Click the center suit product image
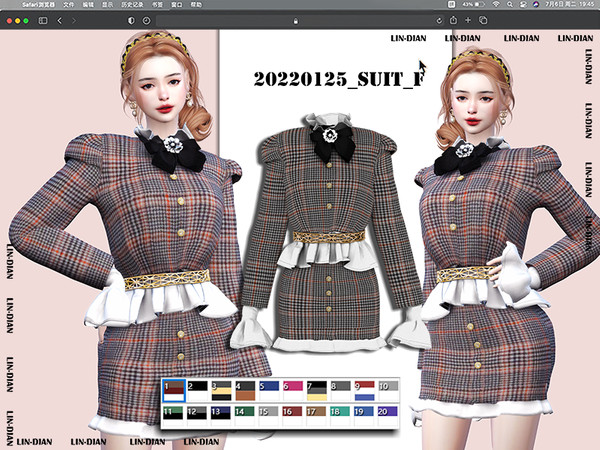This screenshot has width=600, height=450. (x=331, y=232)
